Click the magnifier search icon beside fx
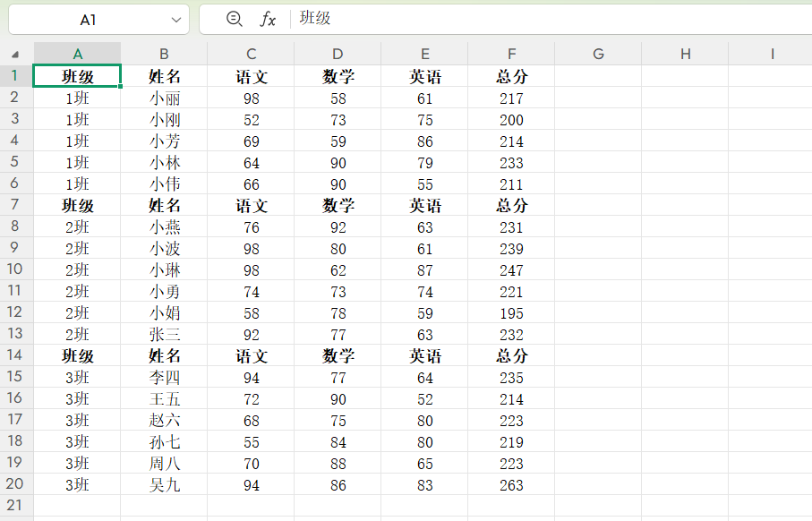 pos(233,19)
